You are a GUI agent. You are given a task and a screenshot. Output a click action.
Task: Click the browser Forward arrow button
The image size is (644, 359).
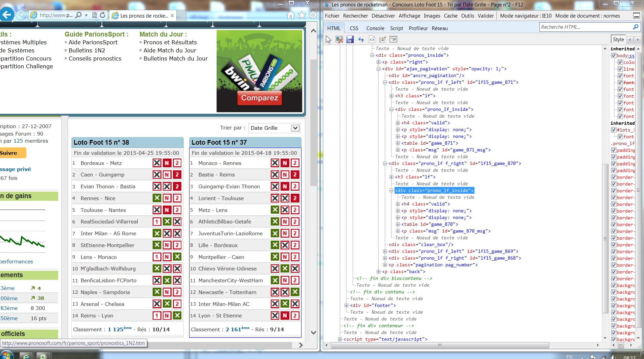point(21,15)
